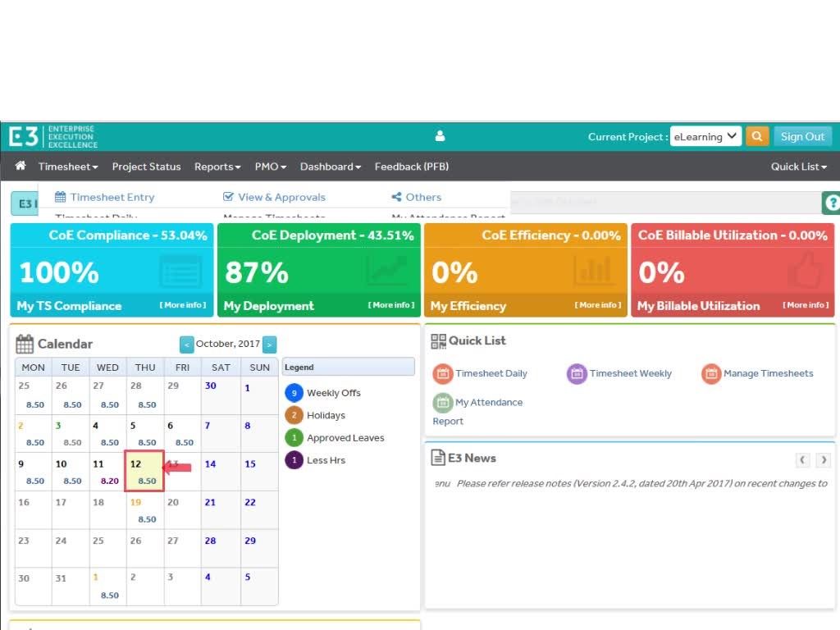Viewport: 840px width, 630px height.
Task: Go to previous month in calendar
Action: click(x=187, y=345)
